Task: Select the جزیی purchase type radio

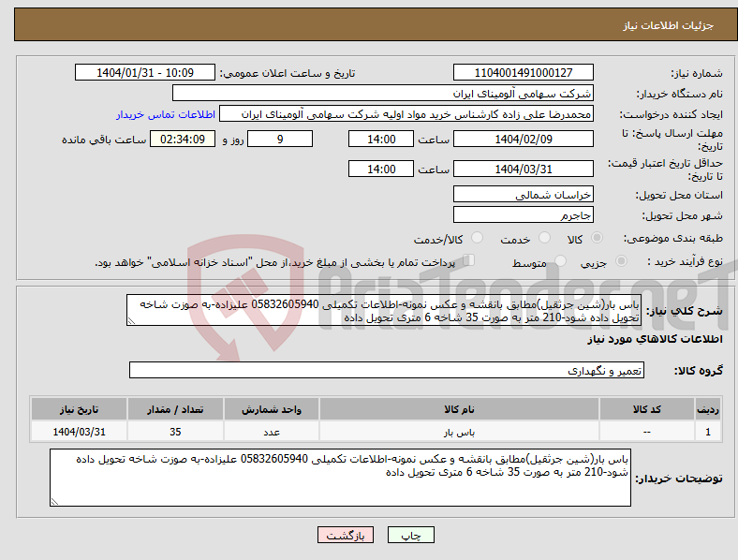Action: pos(621,260)
